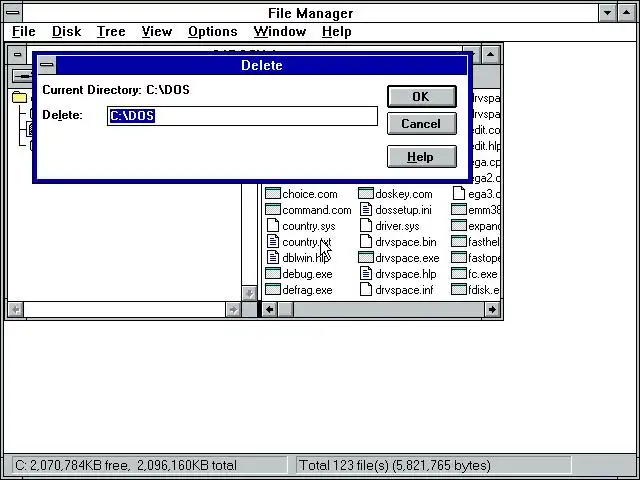Viewport: 640px width, 480px height.
Task: Select the debug.exe program icon
Action: click(273, 273)
